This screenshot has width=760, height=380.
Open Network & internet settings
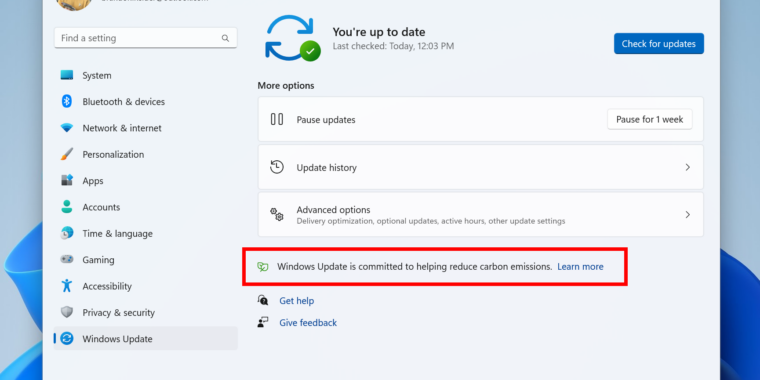pos(145,128)
